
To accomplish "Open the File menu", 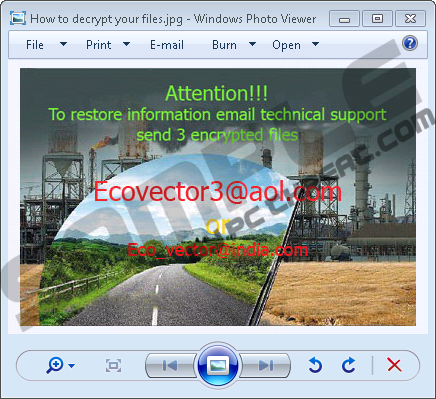I will [x=35, y=45].
